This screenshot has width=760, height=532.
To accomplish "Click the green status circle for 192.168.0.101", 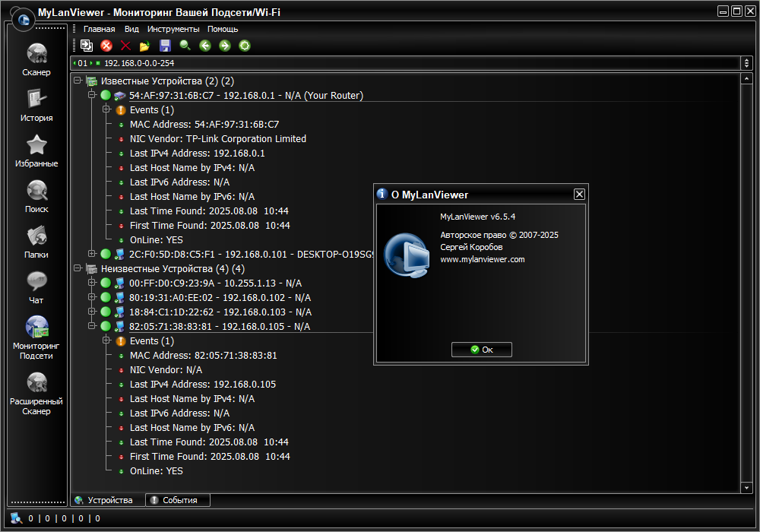I will click(x=106, y=254).
